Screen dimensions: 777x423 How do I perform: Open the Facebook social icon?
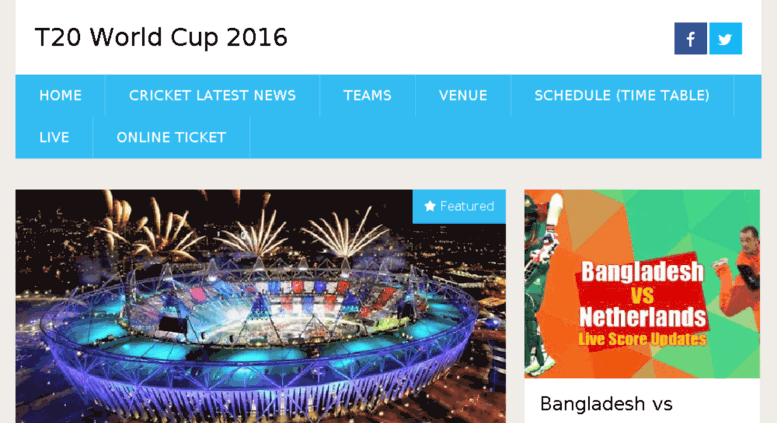click(x=690, y=38)
